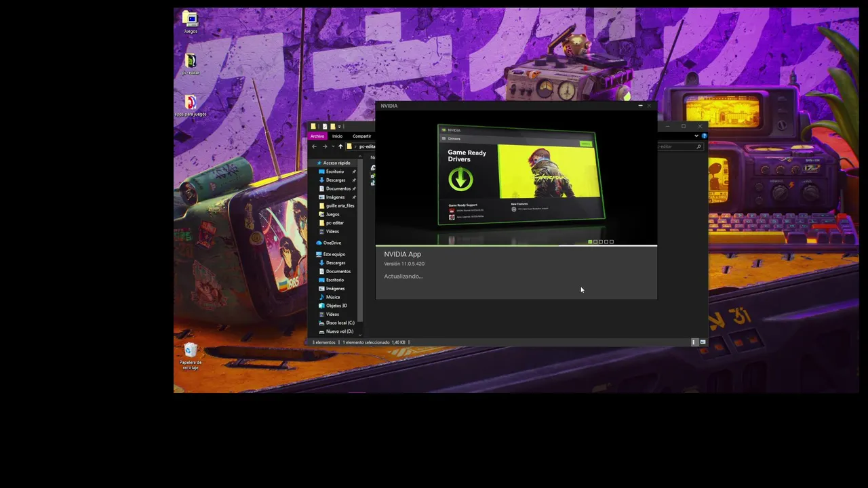Go back with the Explorer back arrow
The image size is (868, 488).
(314, 146)
